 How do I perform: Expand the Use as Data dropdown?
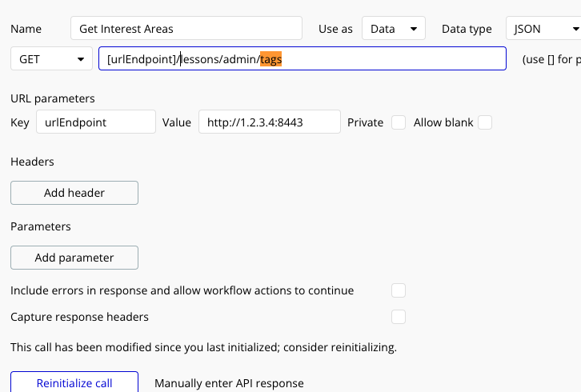click(393, 29)
